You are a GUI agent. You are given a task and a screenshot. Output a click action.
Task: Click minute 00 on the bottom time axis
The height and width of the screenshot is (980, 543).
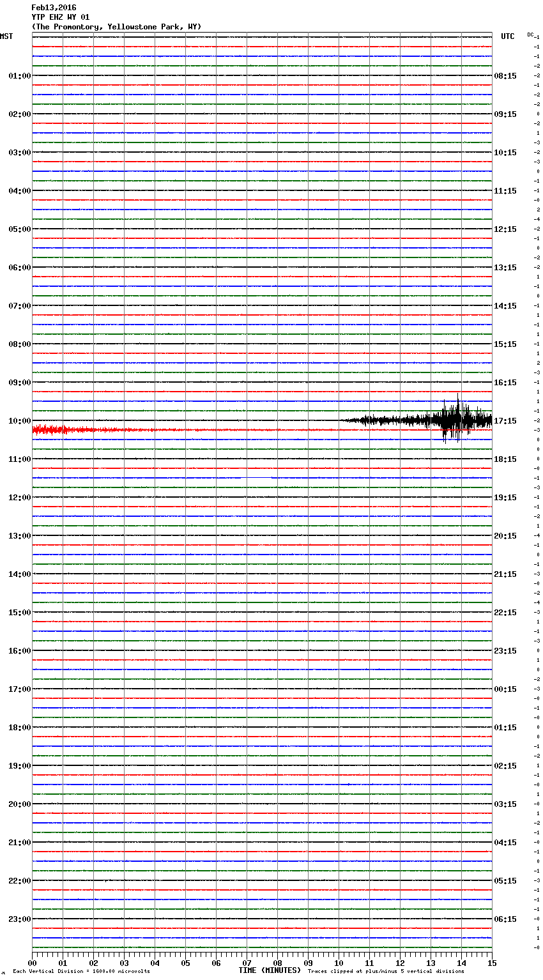(x=32, y=963)
